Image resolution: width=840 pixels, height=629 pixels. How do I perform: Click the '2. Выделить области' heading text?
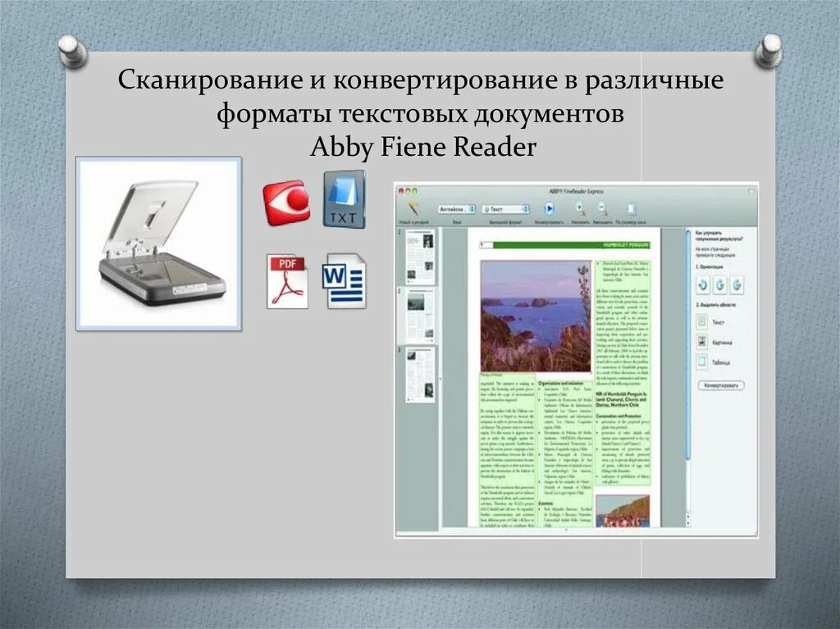715,304
